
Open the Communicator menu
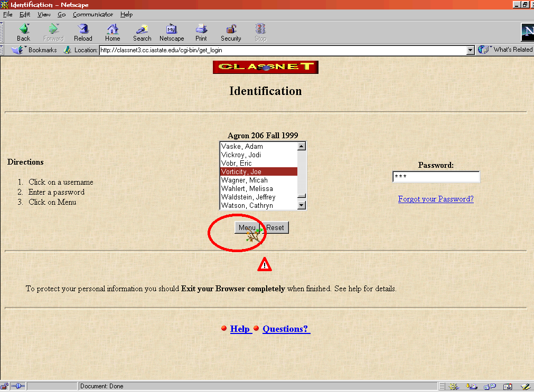[92, 14]
